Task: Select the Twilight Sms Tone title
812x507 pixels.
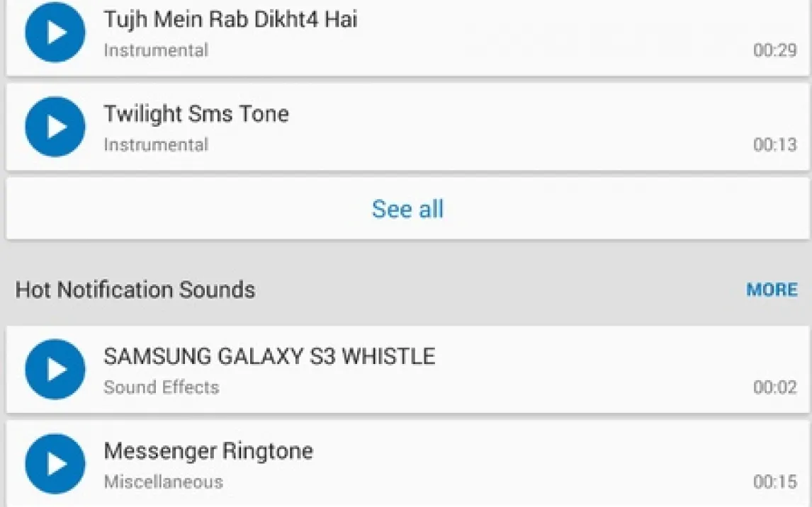Action: [x=196, y=114]
